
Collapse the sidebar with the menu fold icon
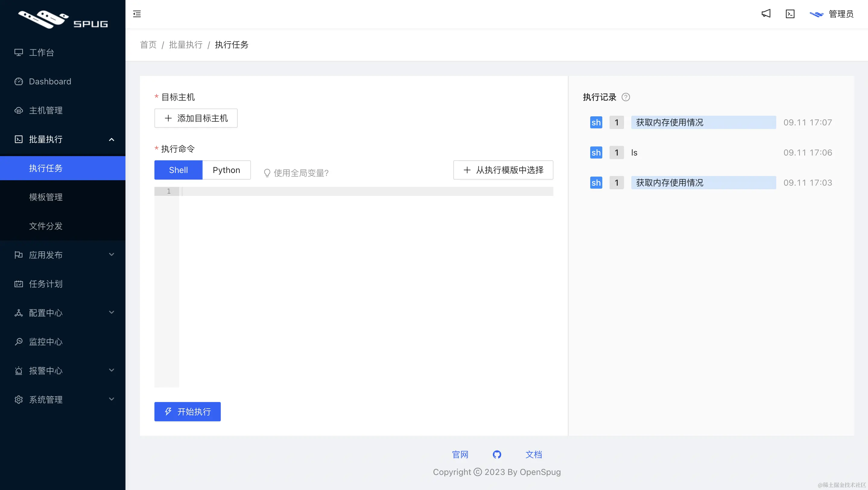[x=137, y=14]
